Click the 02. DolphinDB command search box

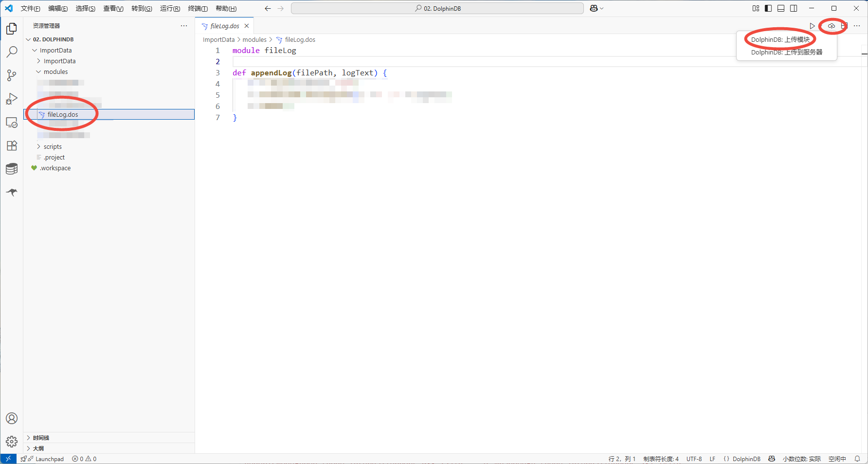437,8
